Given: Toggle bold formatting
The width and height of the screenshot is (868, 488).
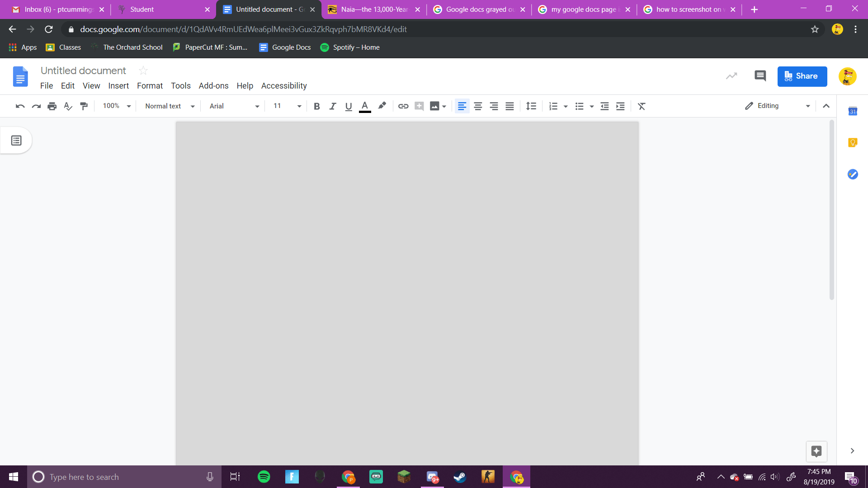Looking at the screenshot, I should tap(316, 106).
